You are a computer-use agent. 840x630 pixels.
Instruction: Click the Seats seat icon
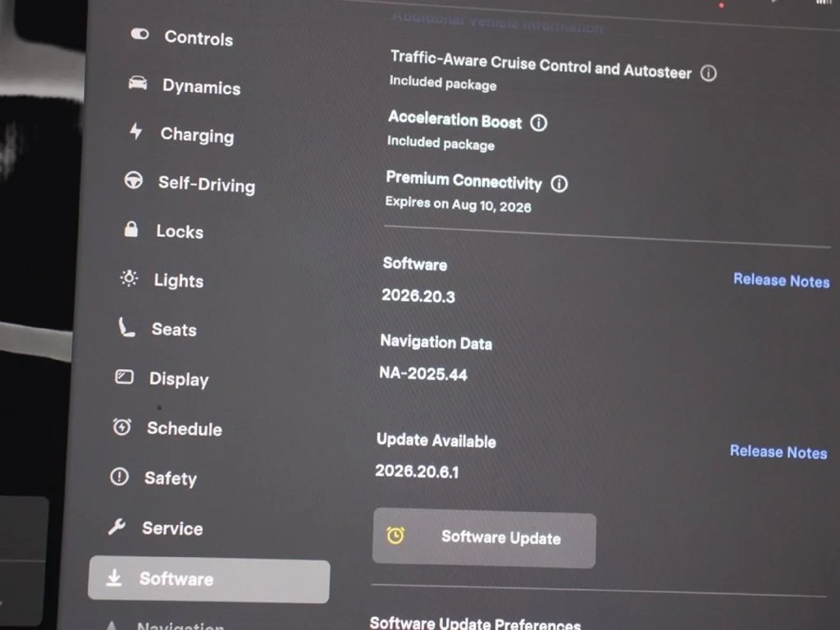[x=126, y=326]
